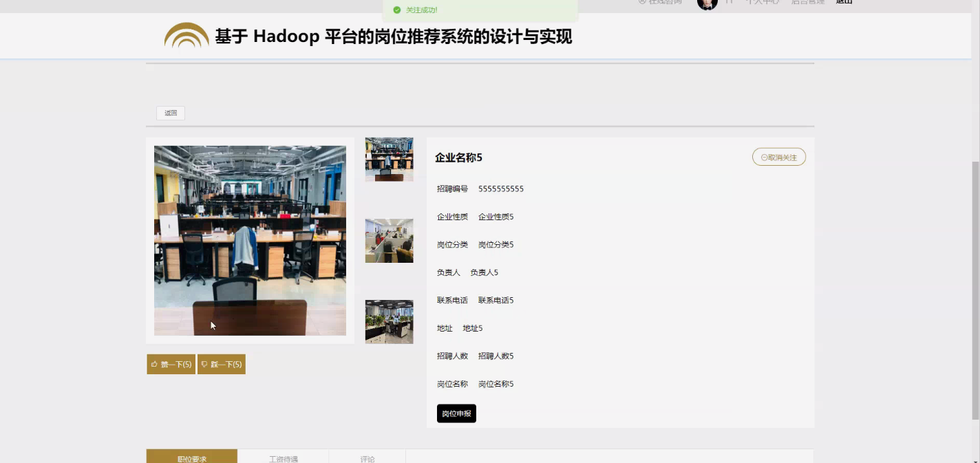Click the thumbs-up icon on 赞一下 button
The image size is (980, 463).
click(154, 364)
